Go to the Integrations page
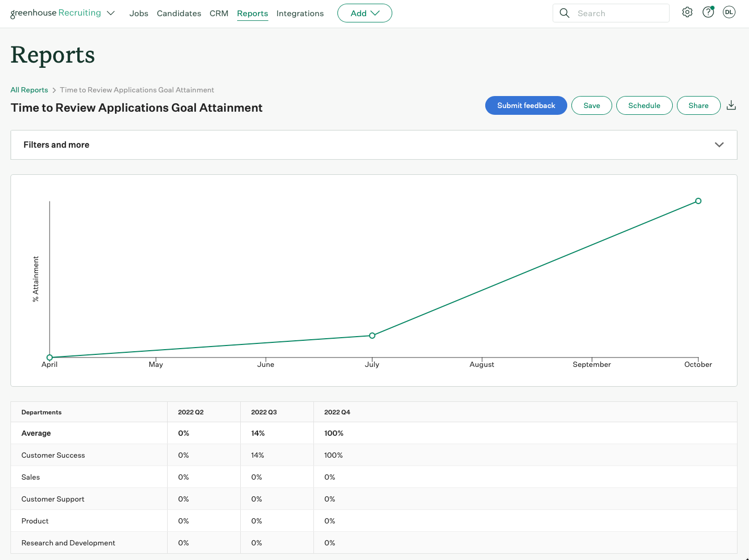Image resolution: width=749 pixels, height=560 pixels. [300, 13]
